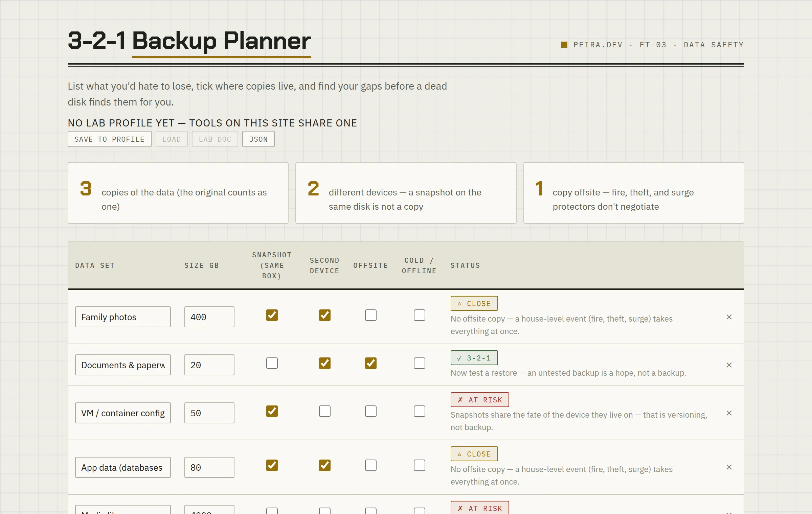Screen dimensions: 812x514
Task: Click the size field showing 50
Action: (209, 413)
